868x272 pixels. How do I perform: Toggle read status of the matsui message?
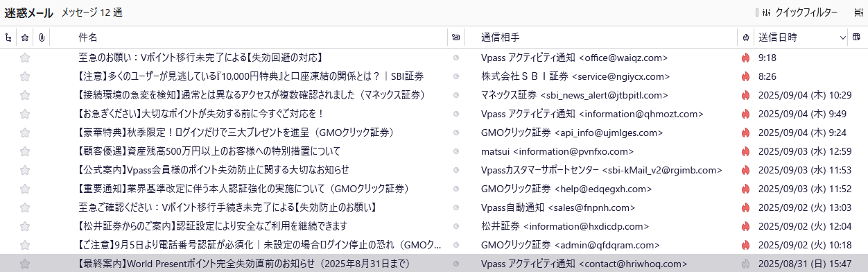tap(455, 151)
